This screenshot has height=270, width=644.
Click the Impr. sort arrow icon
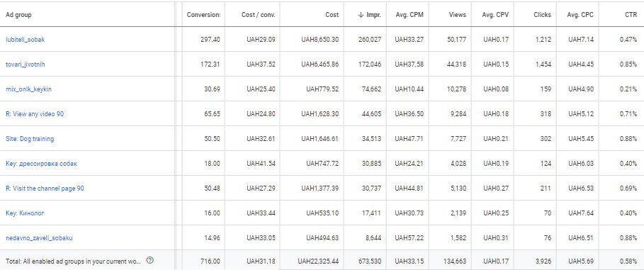click(361, 15)
